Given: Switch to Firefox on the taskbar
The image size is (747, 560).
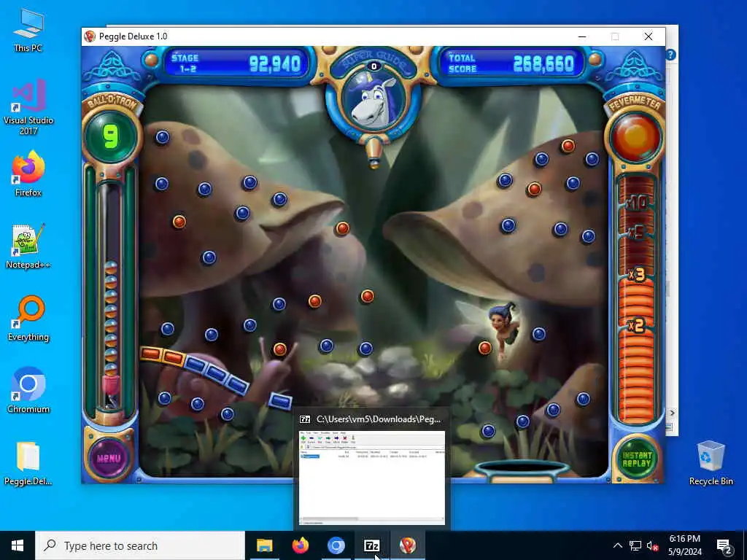Looking at the screenshot, I should pos(300,545).
